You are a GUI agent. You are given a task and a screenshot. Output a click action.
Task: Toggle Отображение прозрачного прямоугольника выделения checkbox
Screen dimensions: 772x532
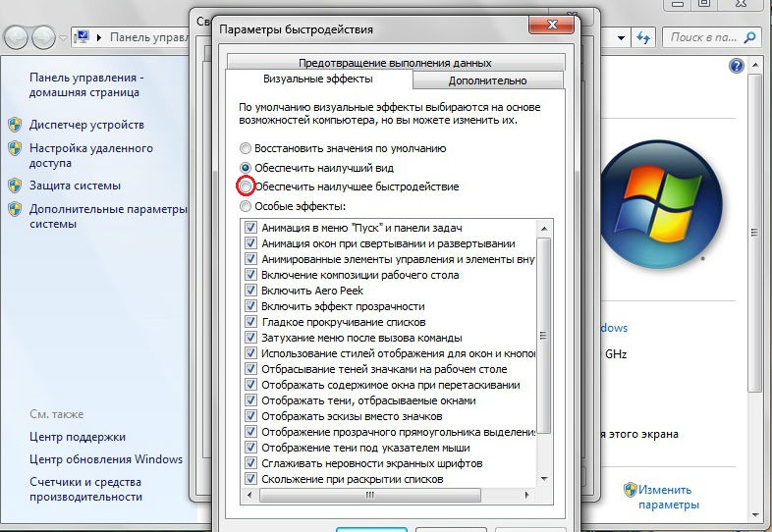coord(250,432)
